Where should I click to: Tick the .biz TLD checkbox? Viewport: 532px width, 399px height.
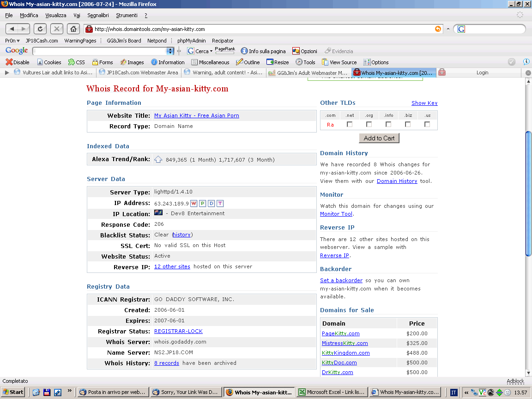pyautogui.click(x=408, y=124)
